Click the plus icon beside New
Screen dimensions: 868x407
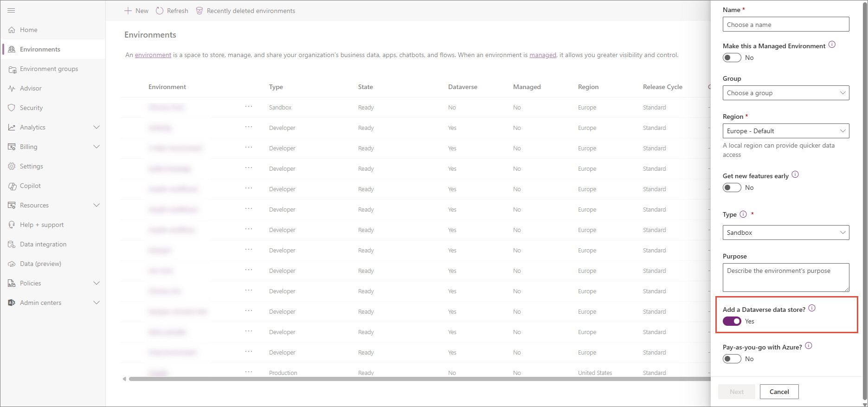128,11
